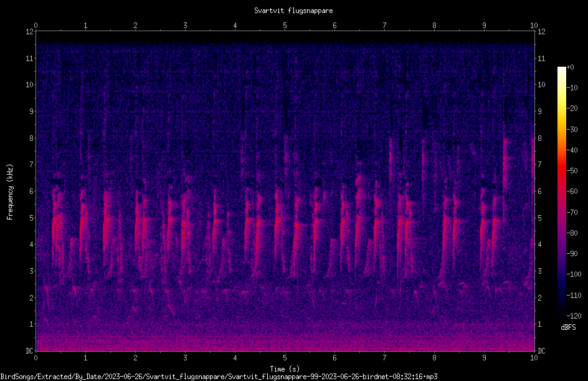
Task: Select the "-100" color scale label
Action: coord(574,274)
